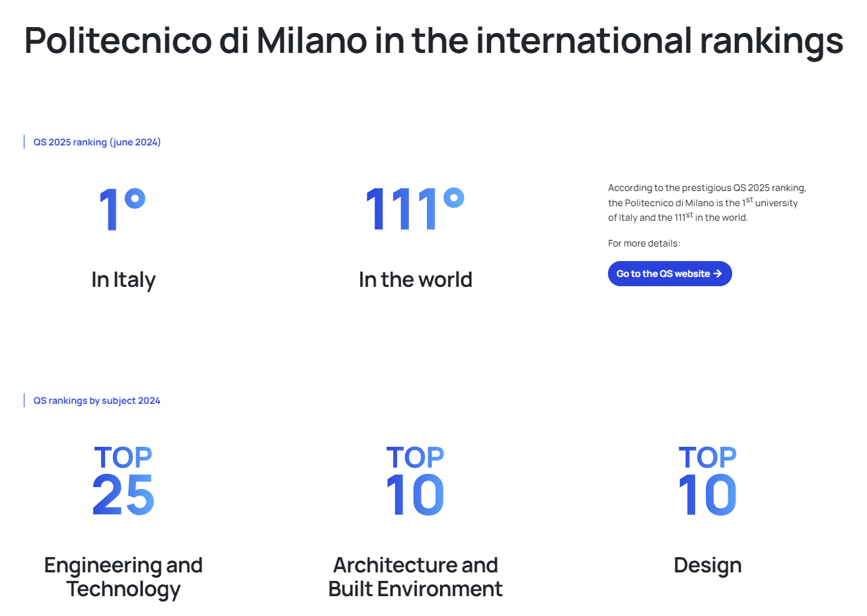Screen dimensions: 867x616
Task: Click the large "1°" ranking figure
Action: point(122,209)
